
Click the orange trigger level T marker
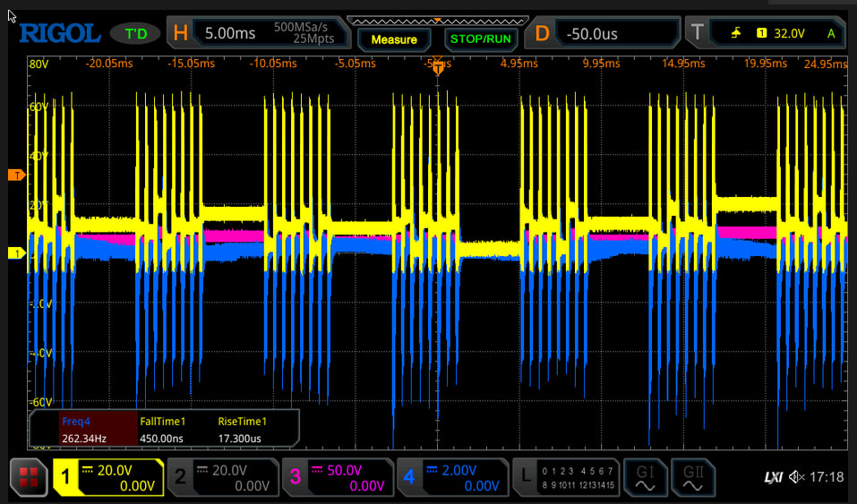point(16,175)
